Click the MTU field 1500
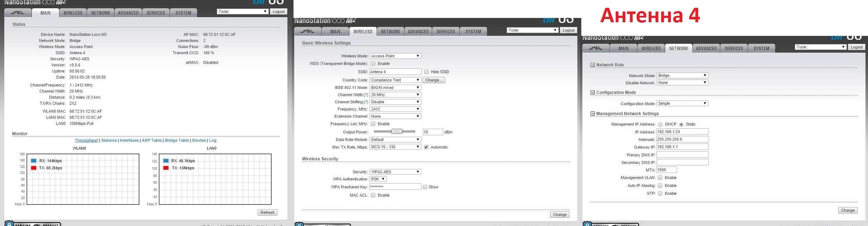The width and height of the screenshot is (868, 226). (x=667, y=170)
